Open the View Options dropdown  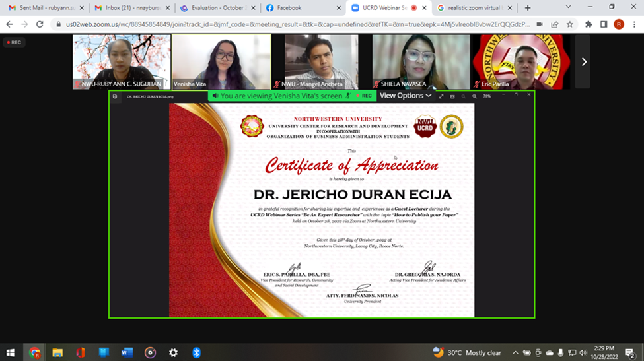tap(405, 96)
